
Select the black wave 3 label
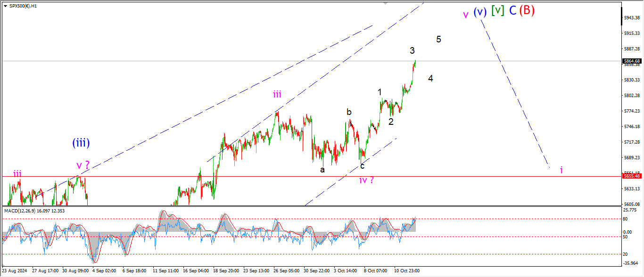(412, 51)
